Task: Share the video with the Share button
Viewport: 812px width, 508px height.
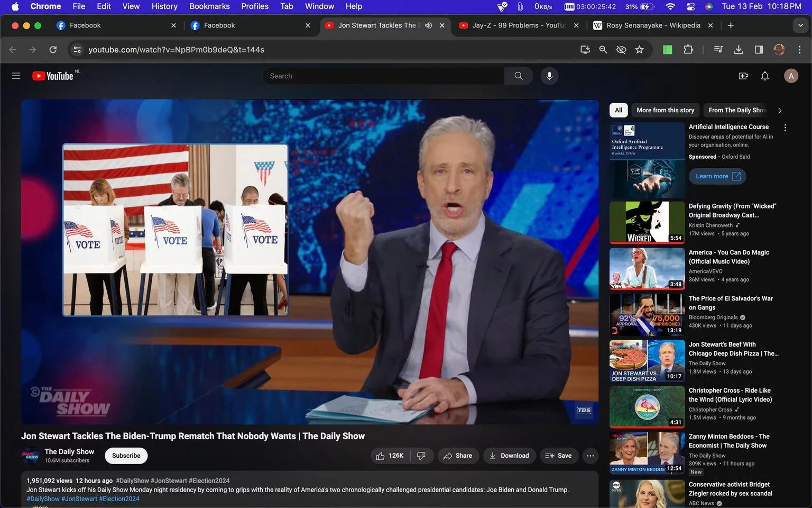Action: click(x=458, y=456)
